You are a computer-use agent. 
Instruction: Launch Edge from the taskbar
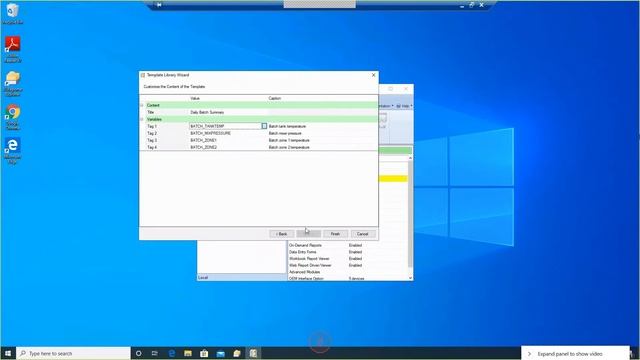click(x=172, y=353)
